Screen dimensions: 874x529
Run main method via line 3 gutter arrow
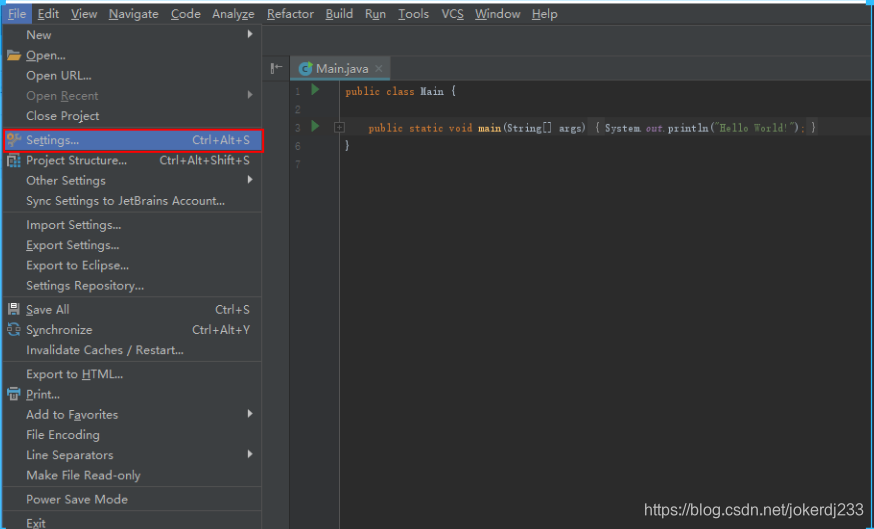tap(315, 126)
